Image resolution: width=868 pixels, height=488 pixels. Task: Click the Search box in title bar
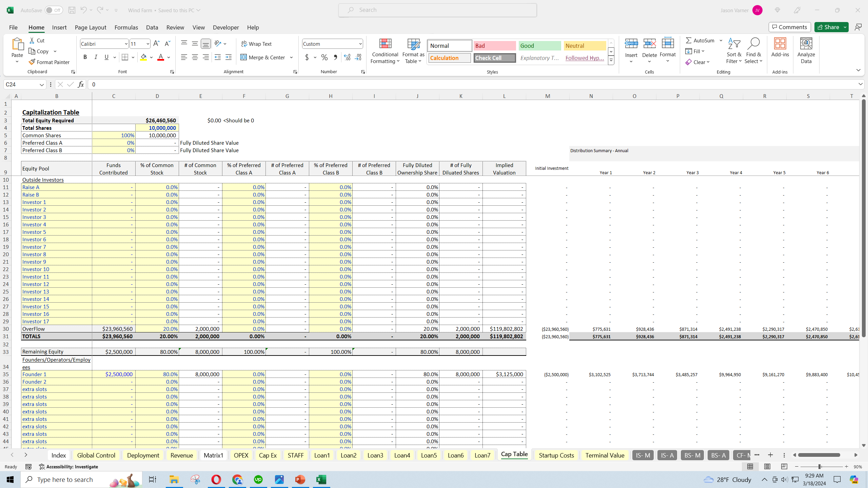pos(437,10)
